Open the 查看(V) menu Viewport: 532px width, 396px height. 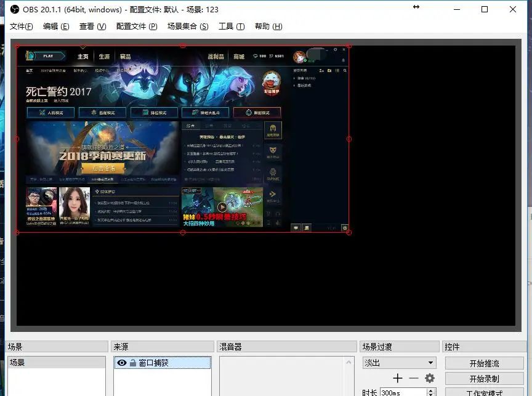tap(92, 26)
